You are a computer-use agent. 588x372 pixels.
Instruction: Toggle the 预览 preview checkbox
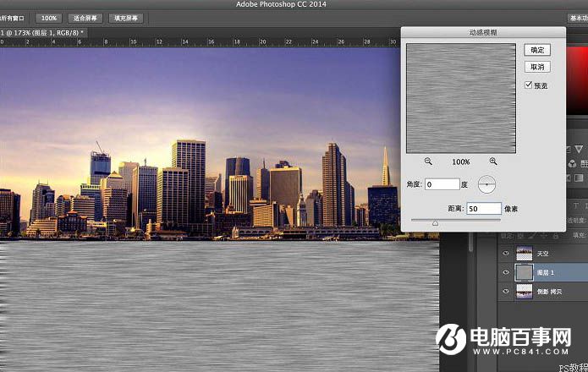(529, 85)
